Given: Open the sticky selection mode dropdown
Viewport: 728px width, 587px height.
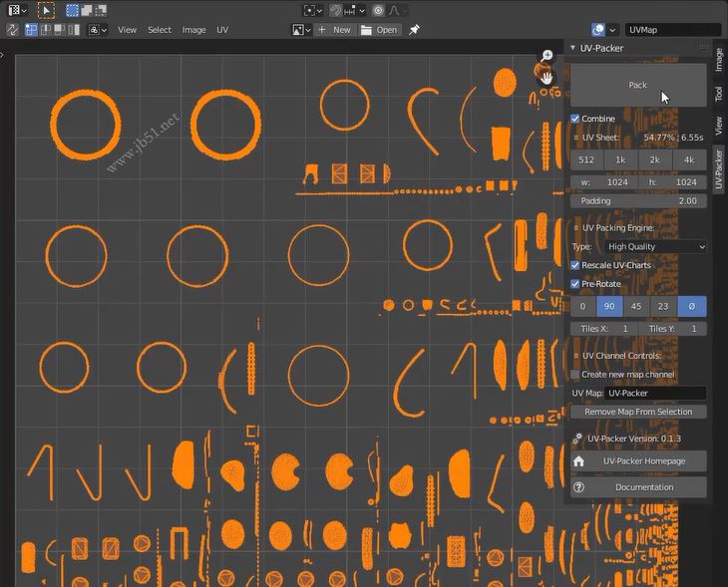Looking at the screenshot, I should 98,30.
